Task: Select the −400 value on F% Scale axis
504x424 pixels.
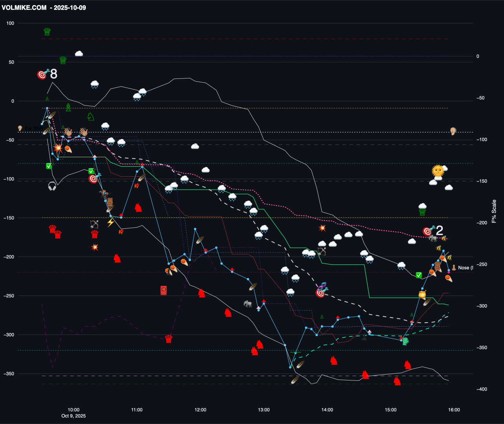Action: 481,389
